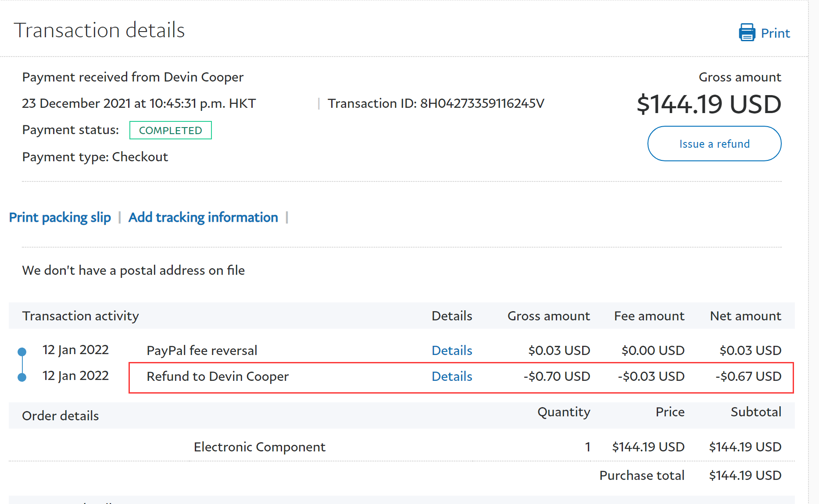Click the Refund to Devin Cooper label

218,376
